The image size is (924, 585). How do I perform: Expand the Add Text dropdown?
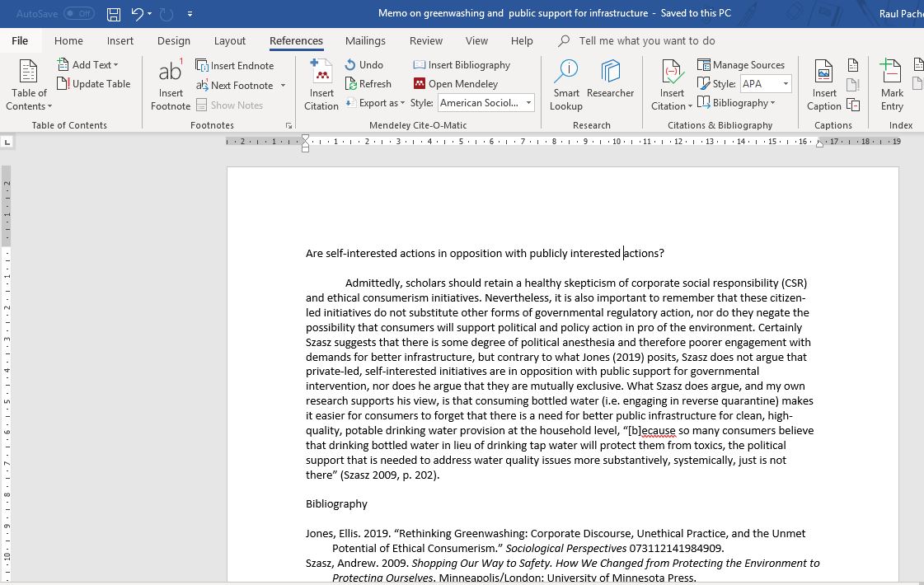point(88,65)
